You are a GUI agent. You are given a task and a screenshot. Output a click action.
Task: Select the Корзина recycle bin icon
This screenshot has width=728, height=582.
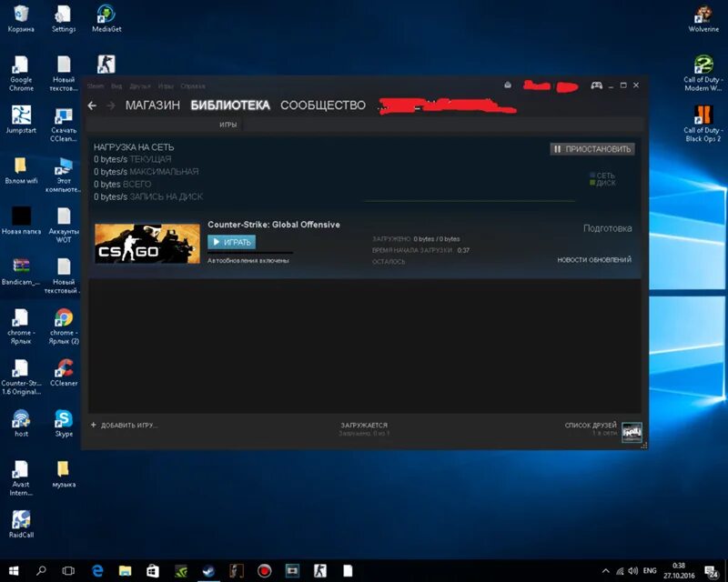tap(21, 18)
